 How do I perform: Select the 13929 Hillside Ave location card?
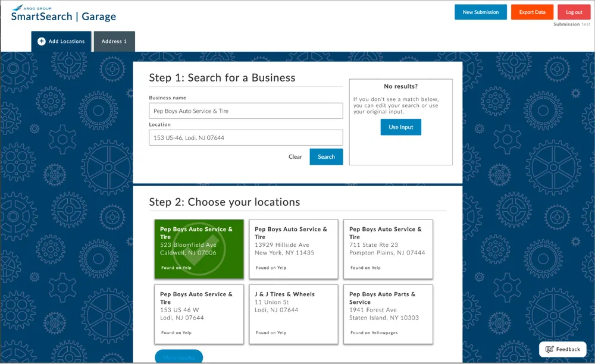pos(293,249)
